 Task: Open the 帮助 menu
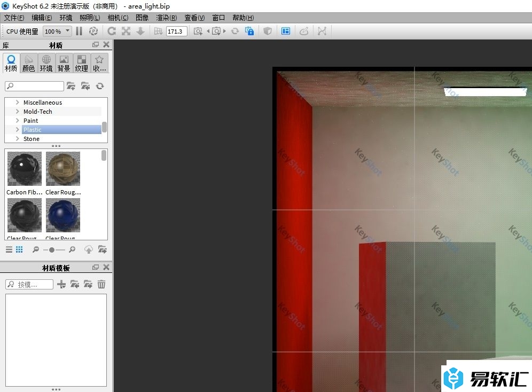(243, 18)
